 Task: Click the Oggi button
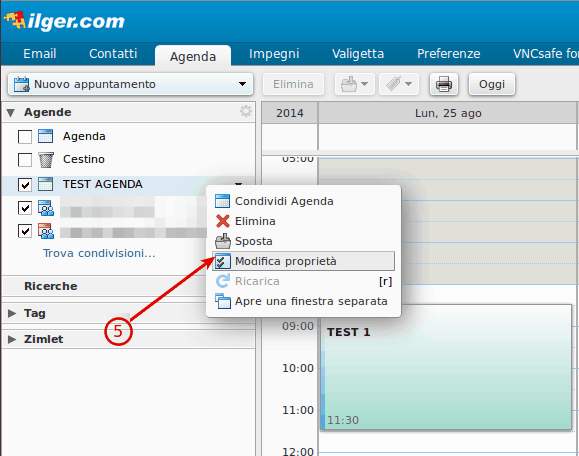pyautogui.click(x=491, y=84)
